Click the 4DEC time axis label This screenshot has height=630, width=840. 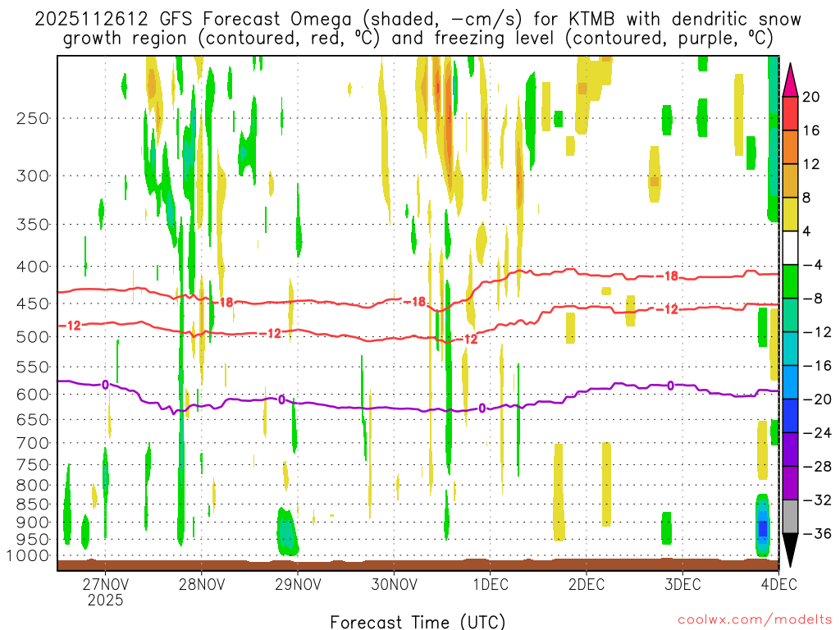[778, 584]
